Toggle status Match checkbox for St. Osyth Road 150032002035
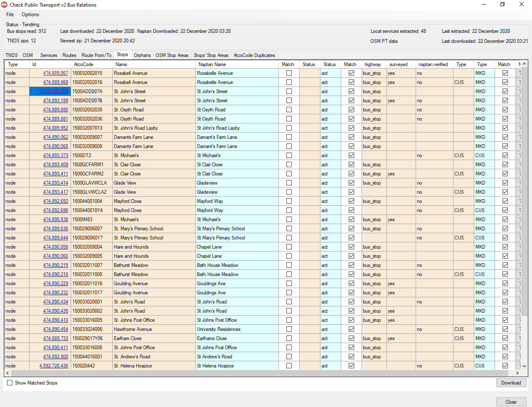 pyautogui.click(x=352, y=110)
